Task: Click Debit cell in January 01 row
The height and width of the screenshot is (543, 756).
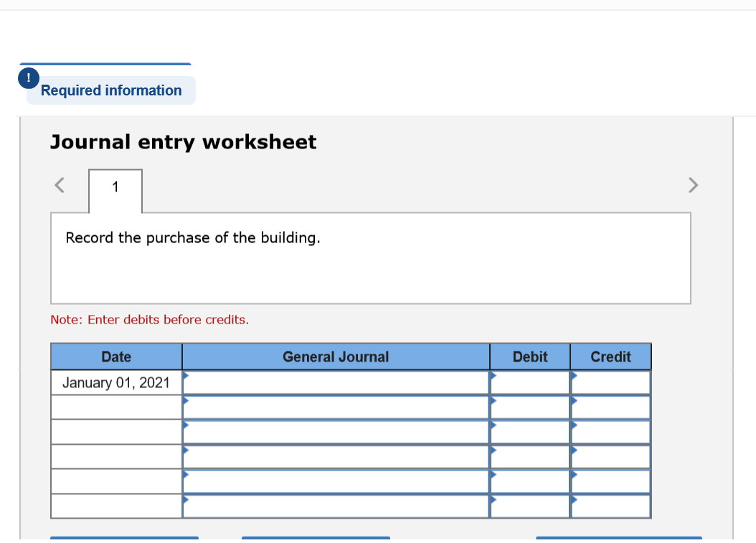Action: tap(530, 382)
